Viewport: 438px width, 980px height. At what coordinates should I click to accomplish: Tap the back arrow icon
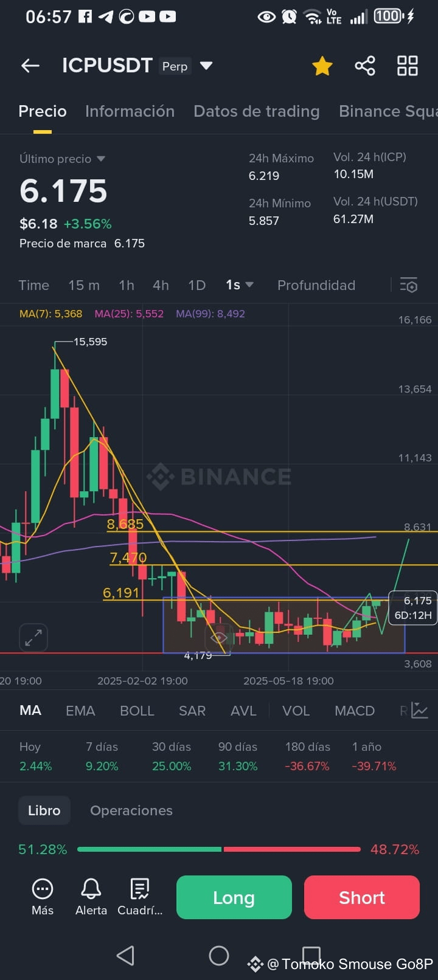point(30,66)
